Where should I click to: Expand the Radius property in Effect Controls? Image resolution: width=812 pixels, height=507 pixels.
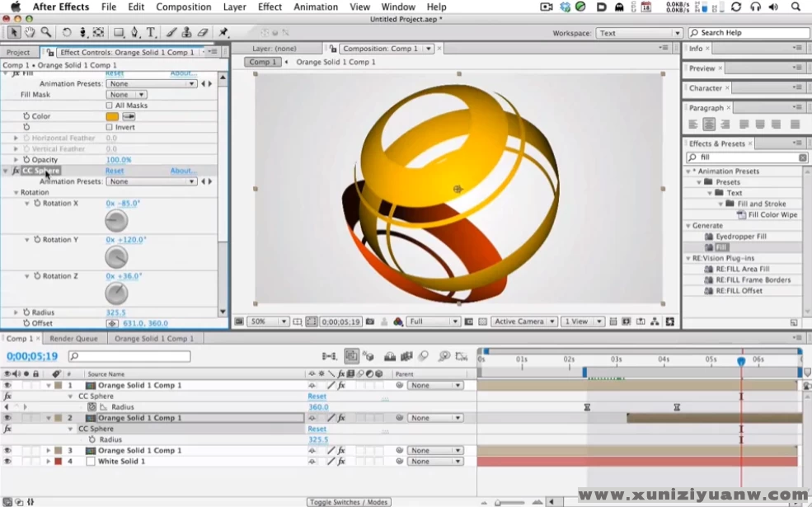[16, 312]
